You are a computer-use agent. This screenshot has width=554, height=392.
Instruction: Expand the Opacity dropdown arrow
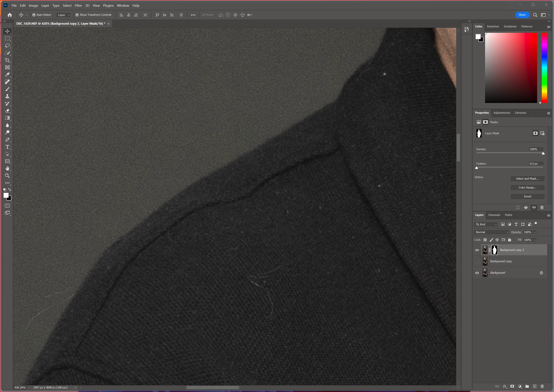[535, 232]
